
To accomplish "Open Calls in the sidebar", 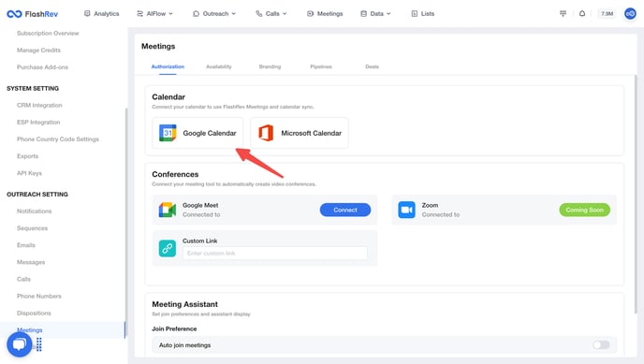I will (x=23, y=279).
